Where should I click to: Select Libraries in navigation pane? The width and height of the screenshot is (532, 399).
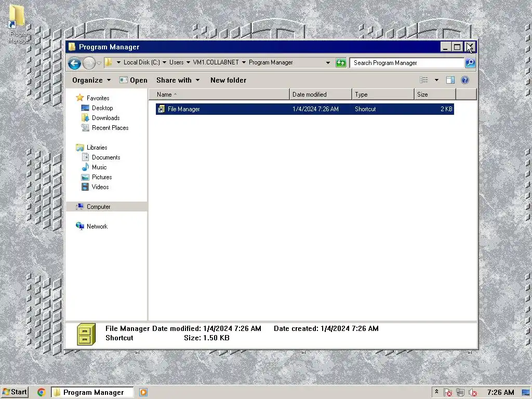97,148
